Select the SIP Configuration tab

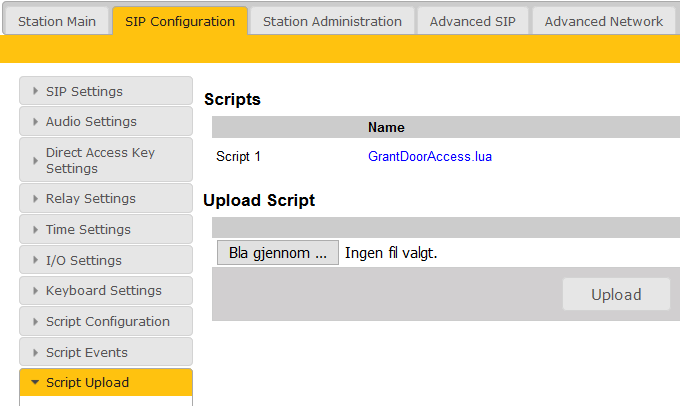point(180,21)
